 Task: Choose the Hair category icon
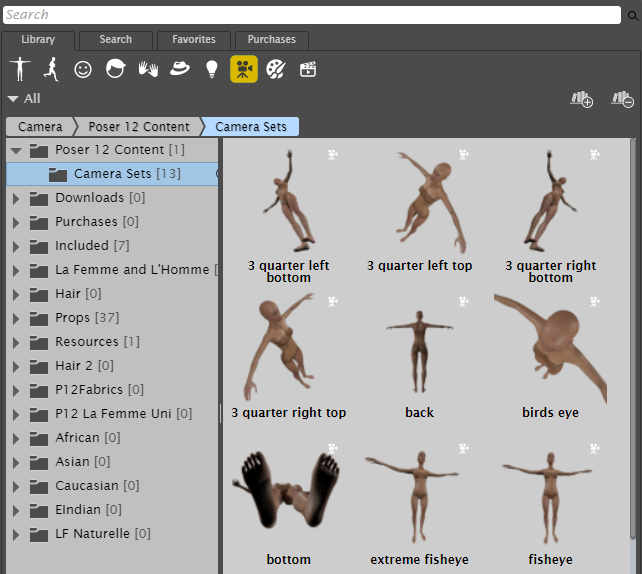point(115,69)
